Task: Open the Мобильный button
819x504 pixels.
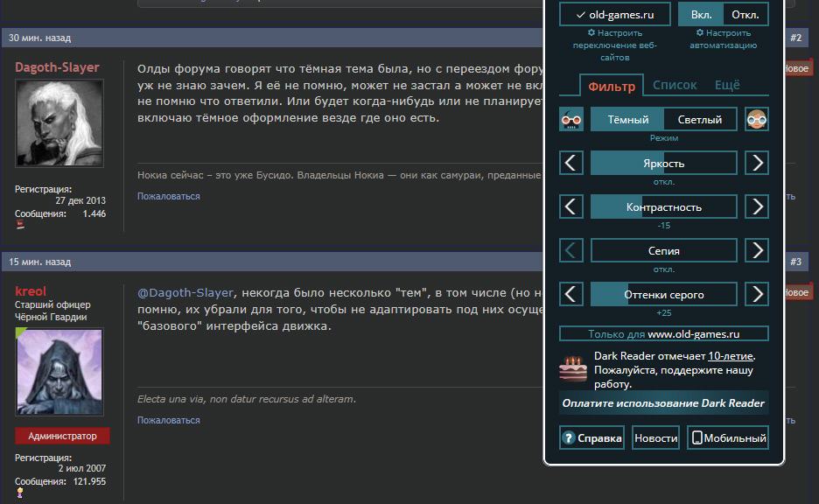Action: pos(728,437)
